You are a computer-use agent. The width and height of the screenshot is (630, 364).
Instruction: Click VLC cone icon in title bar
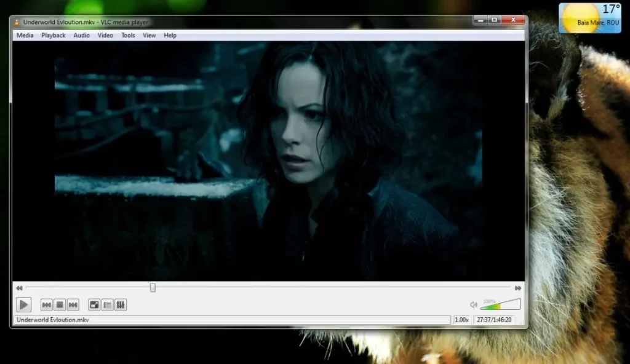17,22
